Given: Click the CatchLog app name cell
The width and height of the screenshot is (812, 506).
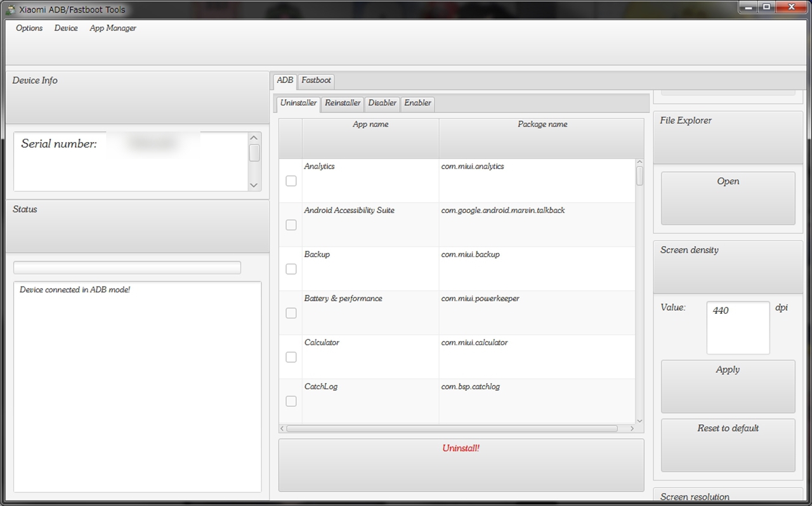Looking at the screenshot, I should click(x=370, y=401).
